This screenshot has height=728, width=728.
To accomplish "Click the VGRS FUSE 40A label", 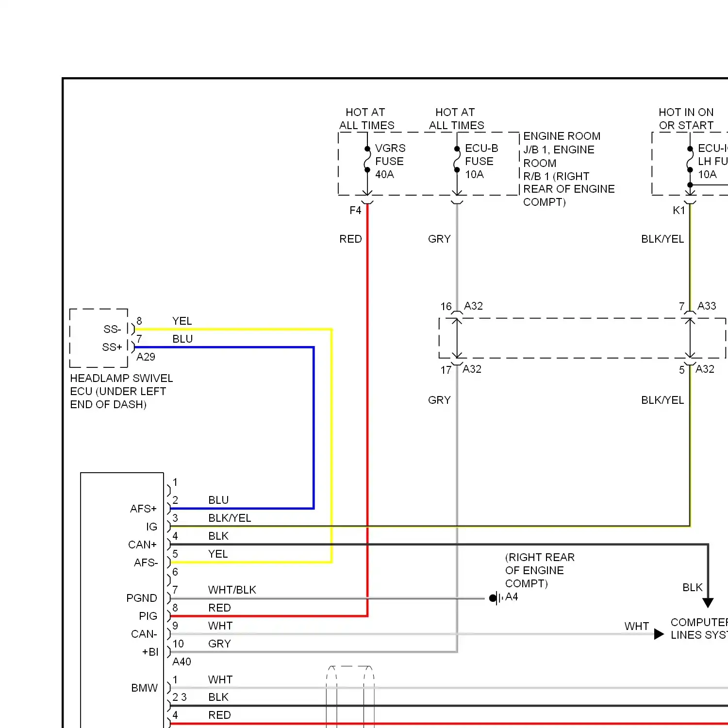I will [390, 161].
